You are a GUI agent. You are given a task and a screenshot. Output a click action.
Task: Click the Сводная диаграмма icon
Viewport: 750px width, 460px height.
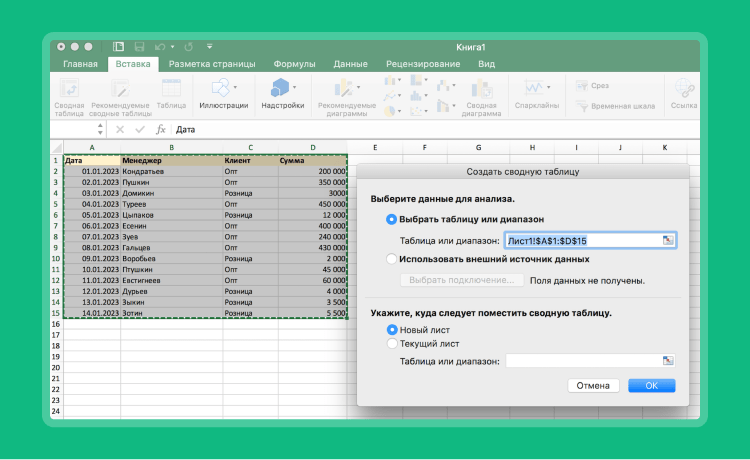coord(482,90)
